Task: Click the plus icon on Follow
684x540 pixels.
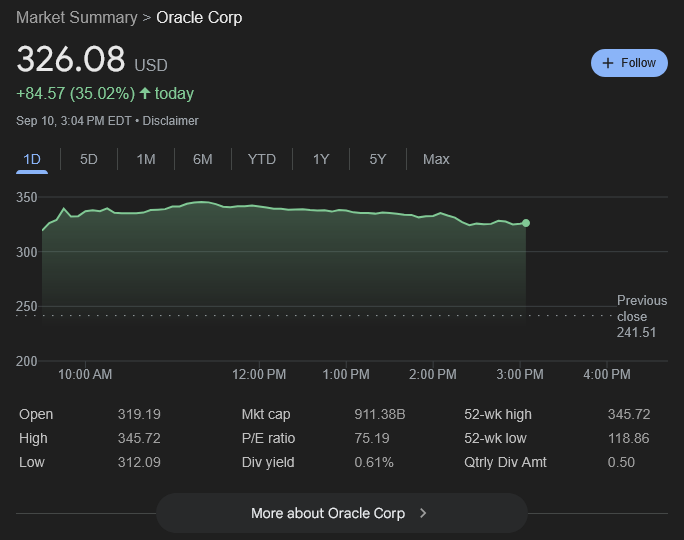Action: coord(608,63)
